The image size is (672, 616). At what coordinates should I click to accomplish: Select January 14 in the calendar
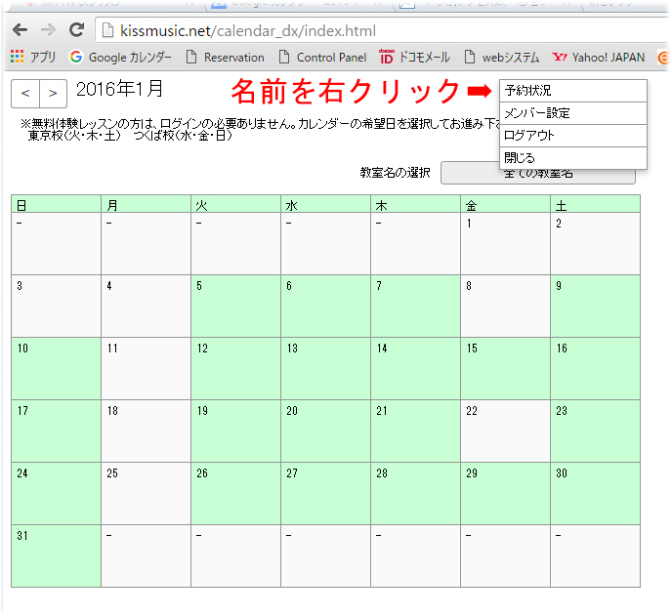point(416,368)
